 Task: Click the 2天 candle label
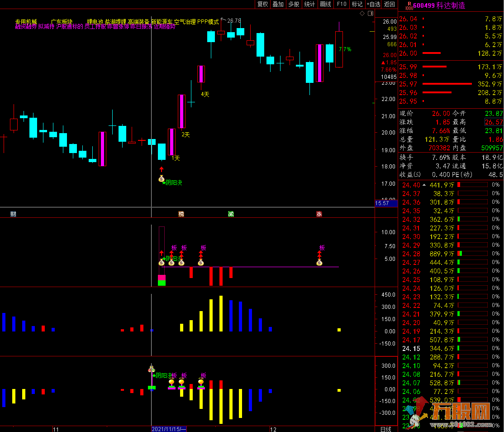185,134
